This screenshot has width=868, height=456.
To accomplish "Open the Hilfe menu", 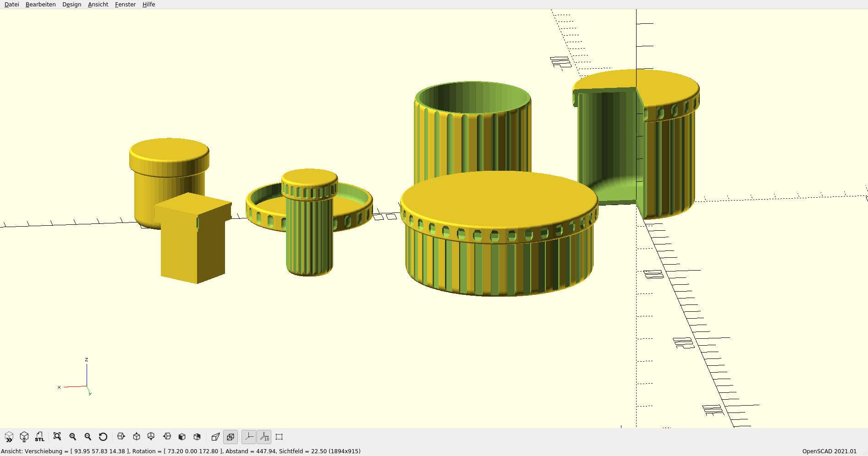I will click(x=149, y=5).
